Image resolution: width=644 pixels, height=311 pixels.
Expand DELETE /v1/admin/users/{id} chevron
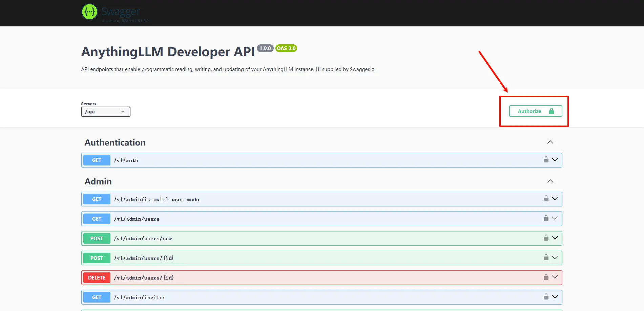coord(555,277)
